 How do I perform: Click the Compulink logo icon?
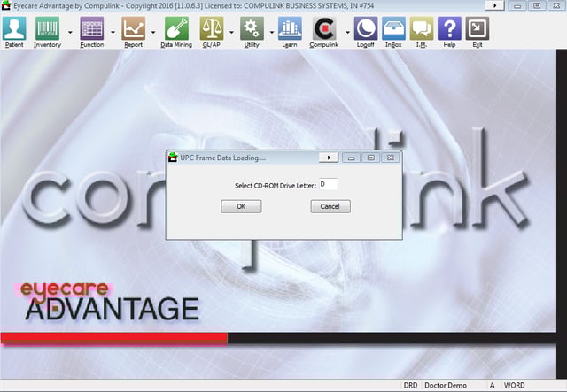[x=324, y=28]
